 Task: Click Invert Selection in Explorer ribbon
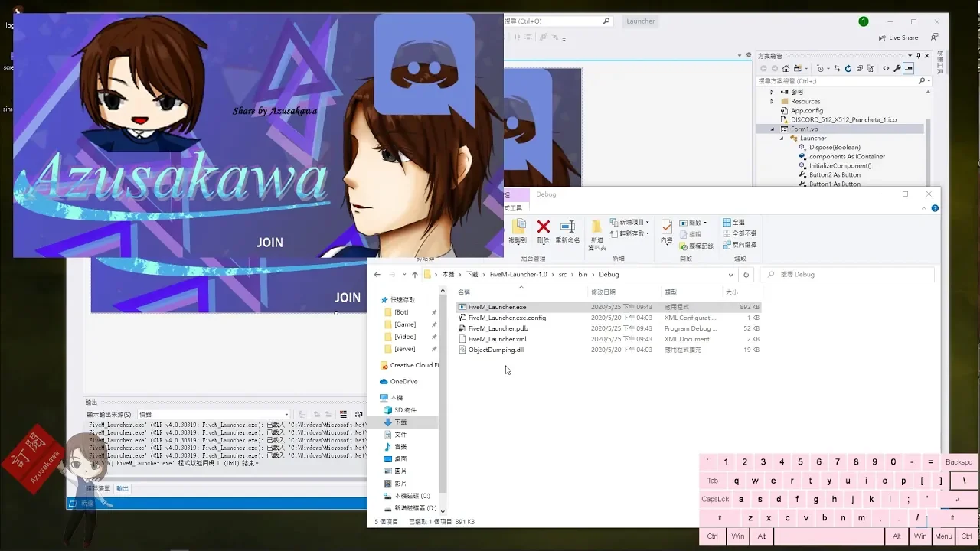[x=739, y=245]
